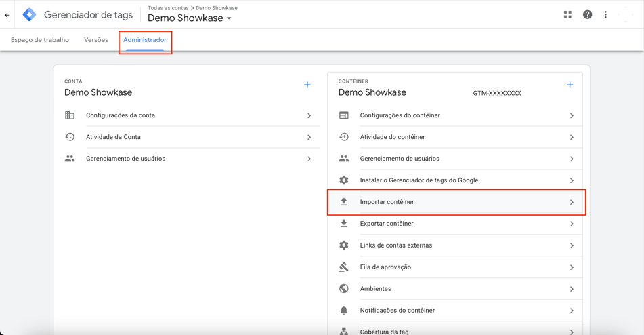The width and height of the screenshot is (644, 335).
Task: Open Instalar o Gerenciador de tags do Google
Action: click(418, 180)
